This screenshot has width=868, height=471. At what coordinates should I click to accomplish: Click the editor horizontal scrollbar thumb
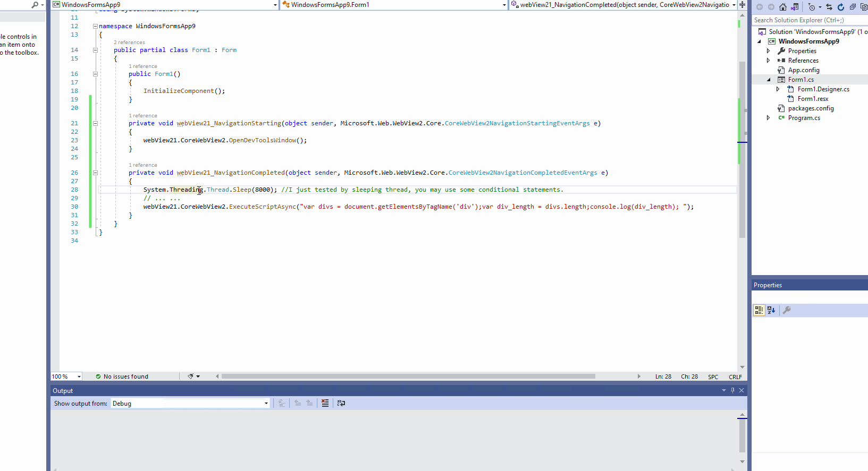408,376
